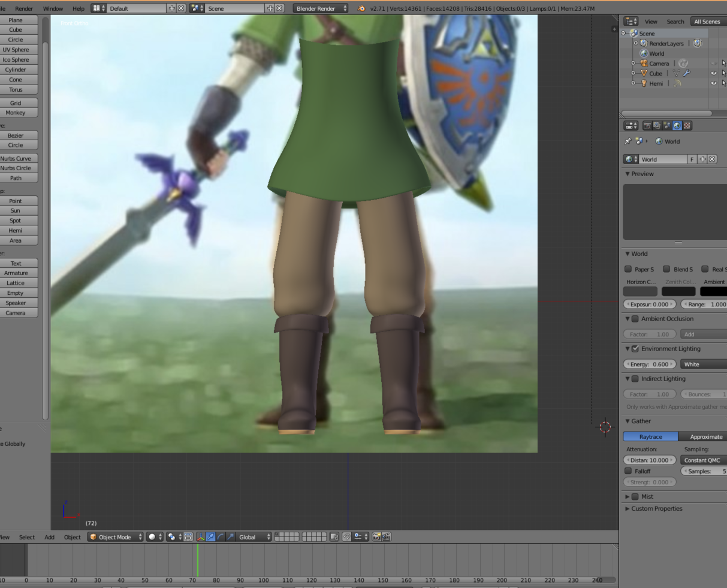Open the Window menu

(x=53, y=8)
